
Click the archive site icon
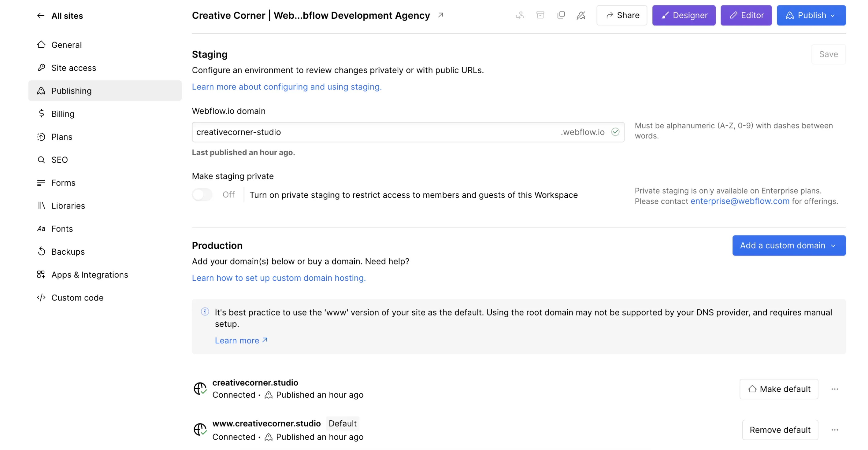point(540,15)
